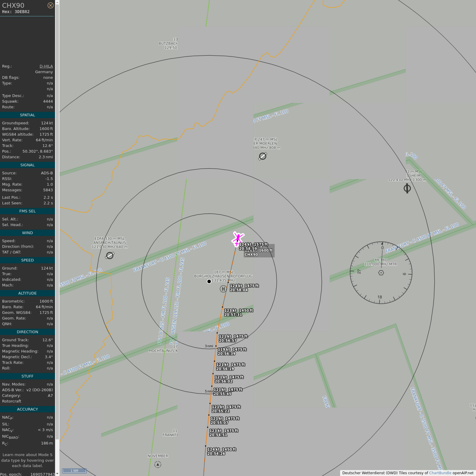Click the sidebar scroll up arrow
Viewport: 476px width, 476px height.
[57, 2]
